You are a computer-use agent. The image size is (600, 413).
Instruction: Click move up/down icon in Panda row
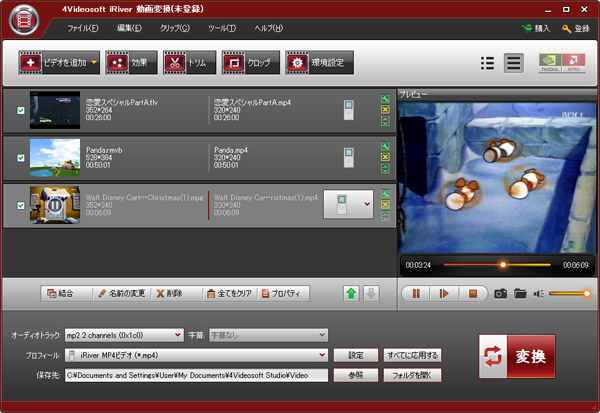pyautogui.click(x=385, y=168)
